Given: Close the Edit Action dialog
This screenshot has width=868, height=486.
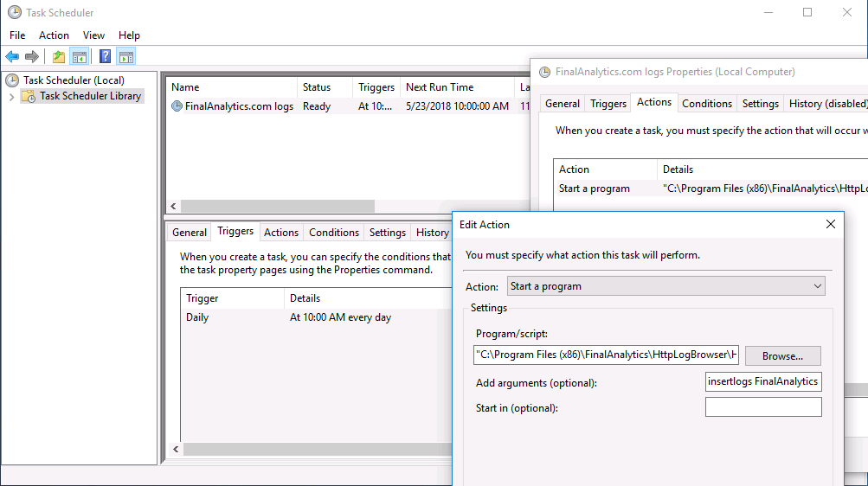Looking at the screenshot, I should coord(831,224).
